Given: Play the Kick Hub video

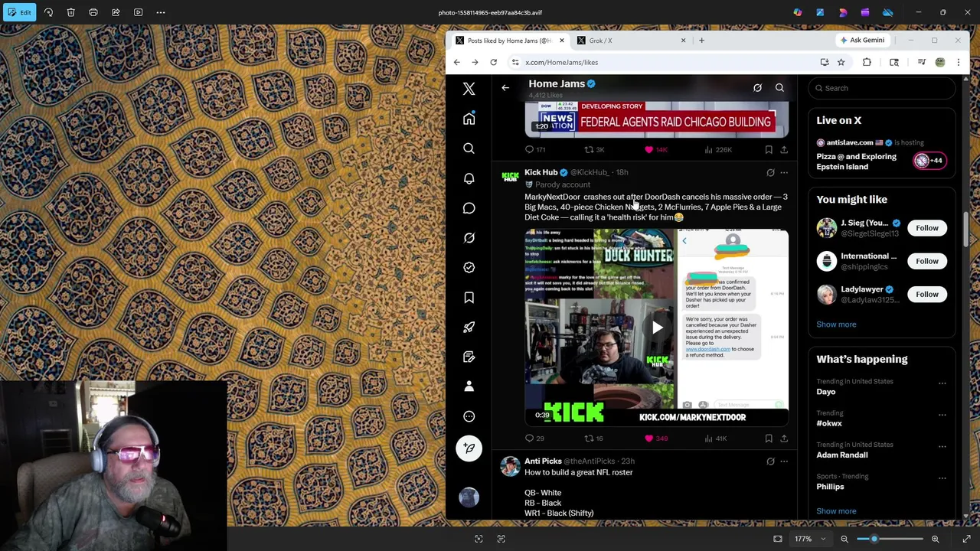Looking at the screenshot, I should point(657,328).
